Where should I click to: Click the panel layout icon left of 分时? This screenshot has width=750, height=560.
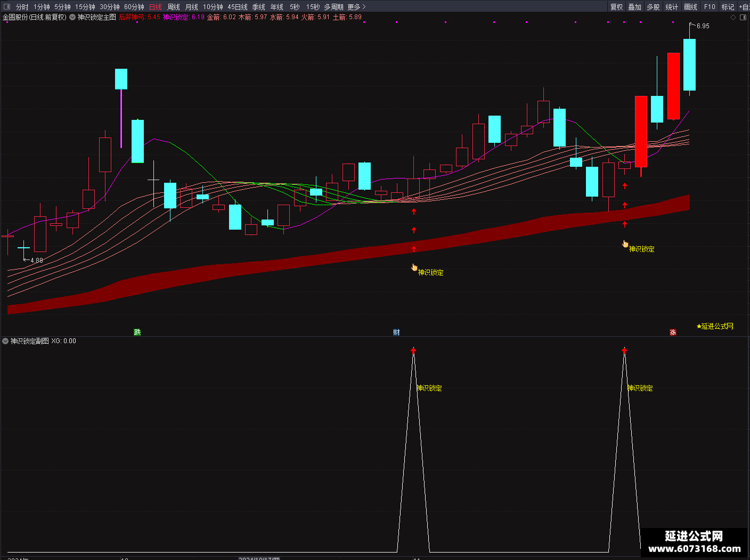point(7,7)
